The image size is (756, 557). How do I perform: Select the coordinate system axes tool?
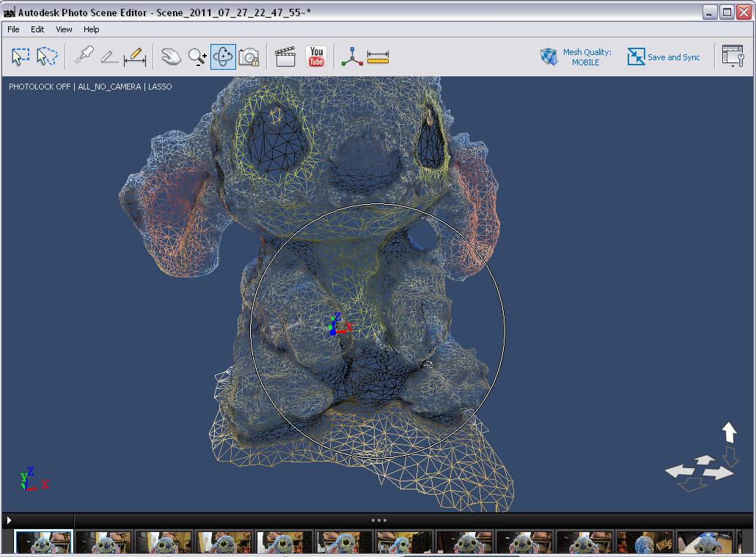click(x=352, y=57)
